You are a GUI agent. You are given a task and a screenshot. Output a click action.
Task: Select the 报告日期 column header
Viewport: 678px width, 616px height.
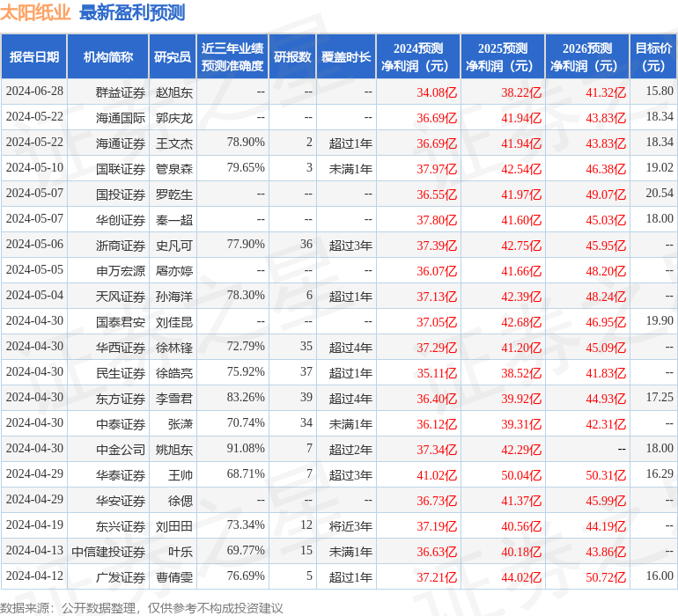34,57
